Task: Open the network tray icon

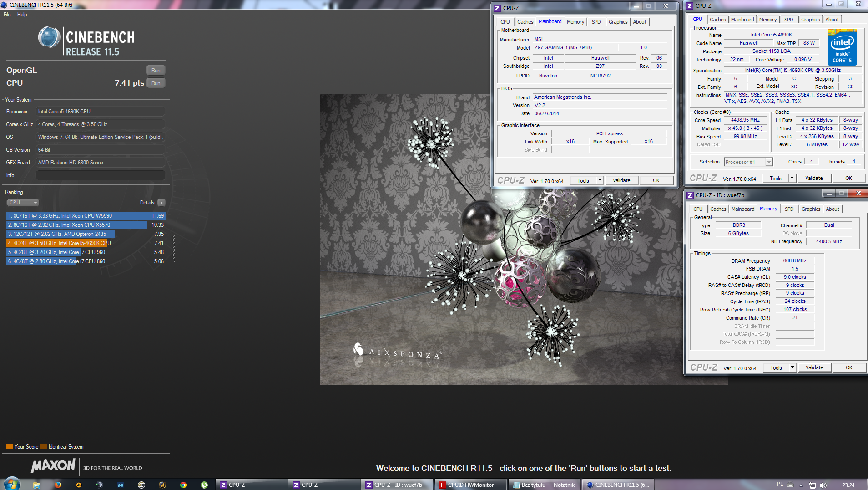Action: [812, 485]
